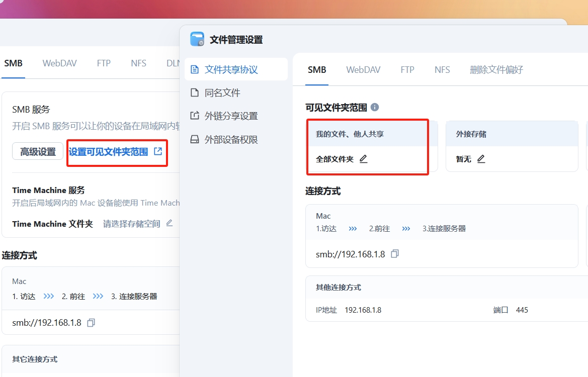This screenshot has width=588, height=377.
Task: Copy smb://192.168.1.8 in the left background window
Action: 91,323
